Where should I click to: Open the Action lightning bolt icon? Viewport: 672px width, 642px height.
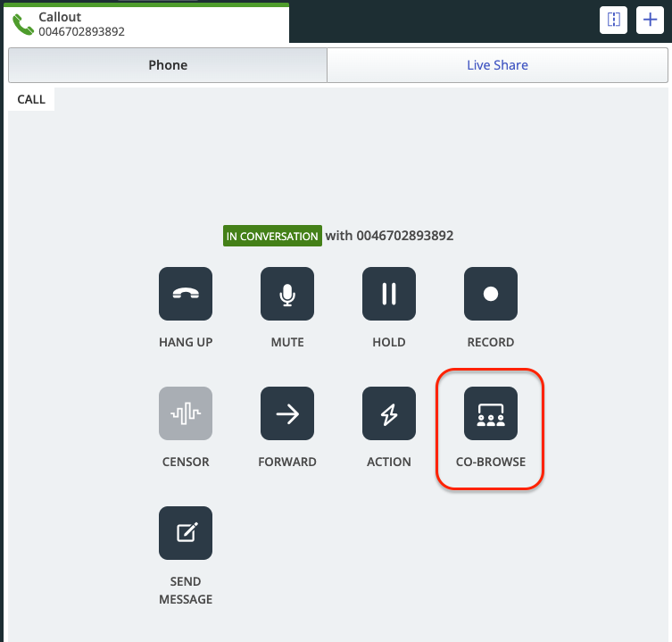pyautogui.click(x=388, y=413)
